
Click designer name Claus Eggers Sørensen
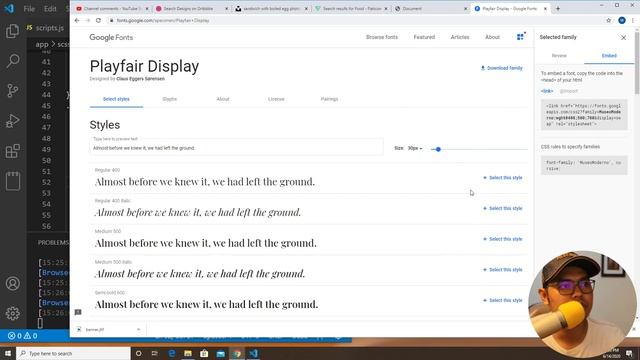point(140,79)
